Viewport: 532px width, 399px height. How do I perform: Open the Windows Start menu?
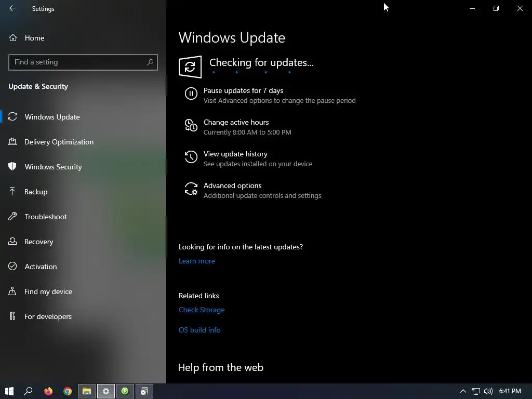point(9,391)
